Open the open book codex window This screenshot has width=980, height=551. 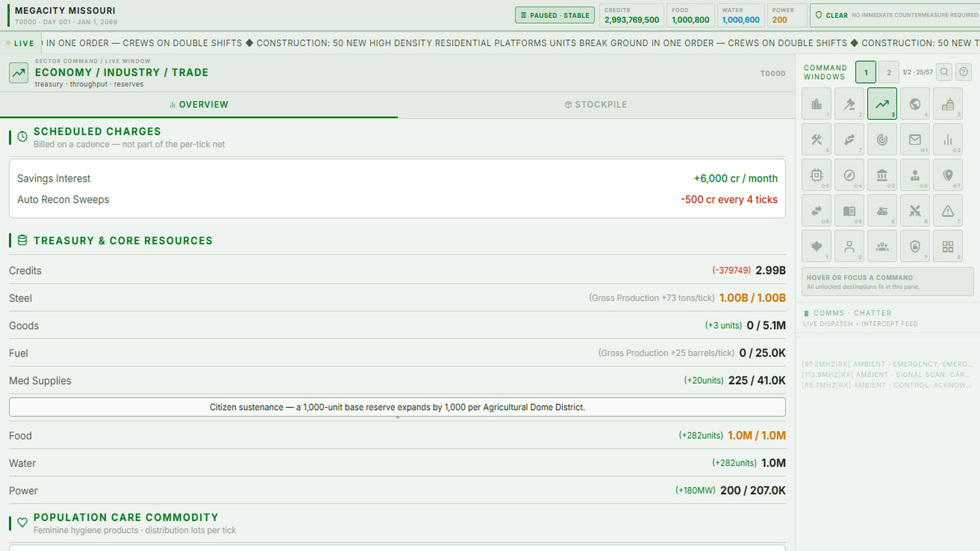coord(849,211)
